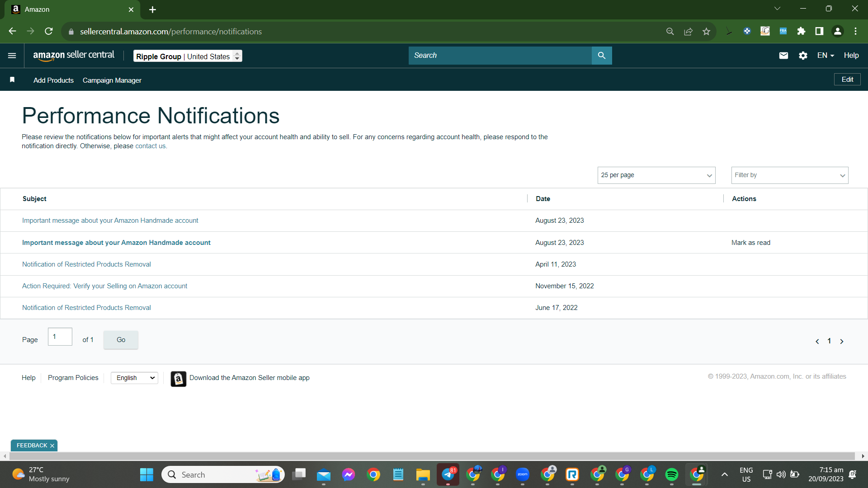Viewport: 868px width, 488px height.
Task: Open Messenger from the taskbar
Action: click(x=349, y=474)
